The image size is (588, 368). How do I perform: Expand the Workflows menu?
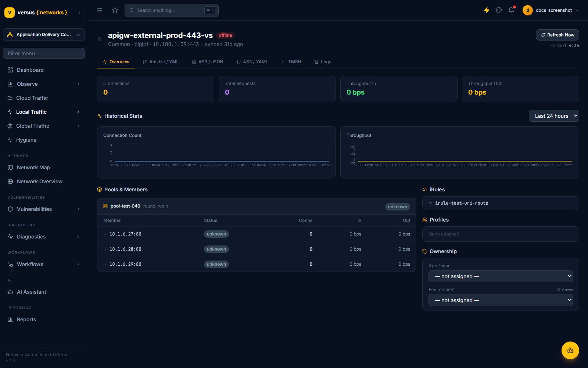click(44, 264)
